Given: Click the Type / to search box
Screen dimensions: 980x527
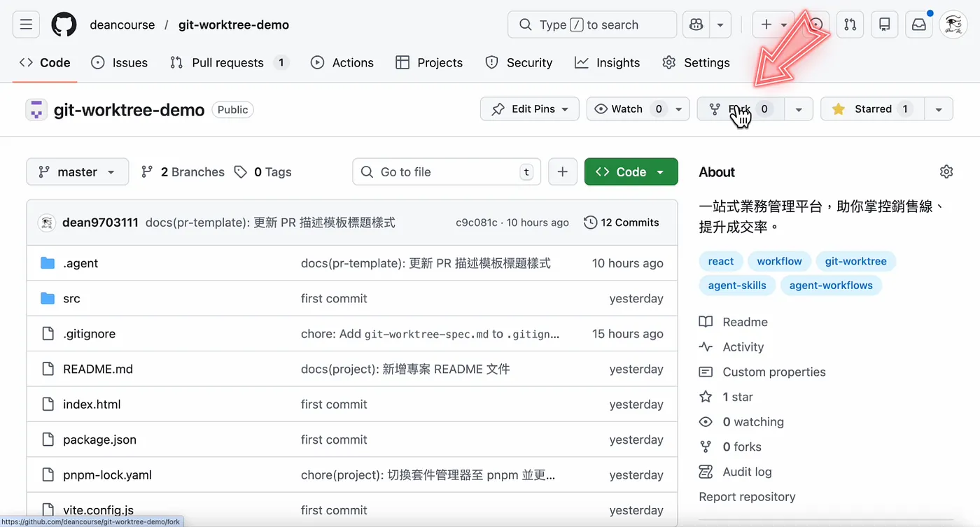Looking at the screenshot, I should 592,25.
